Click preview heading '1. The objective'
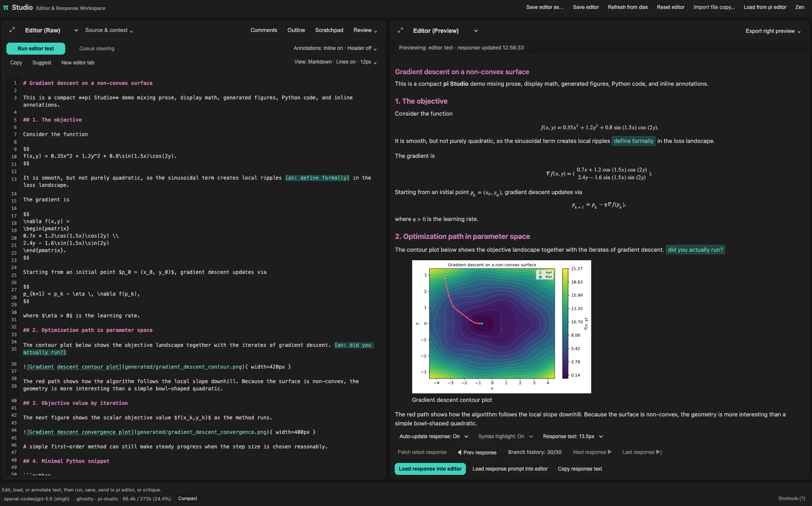The width and height of the screenshot is (812, 506). tap(421, 102)
